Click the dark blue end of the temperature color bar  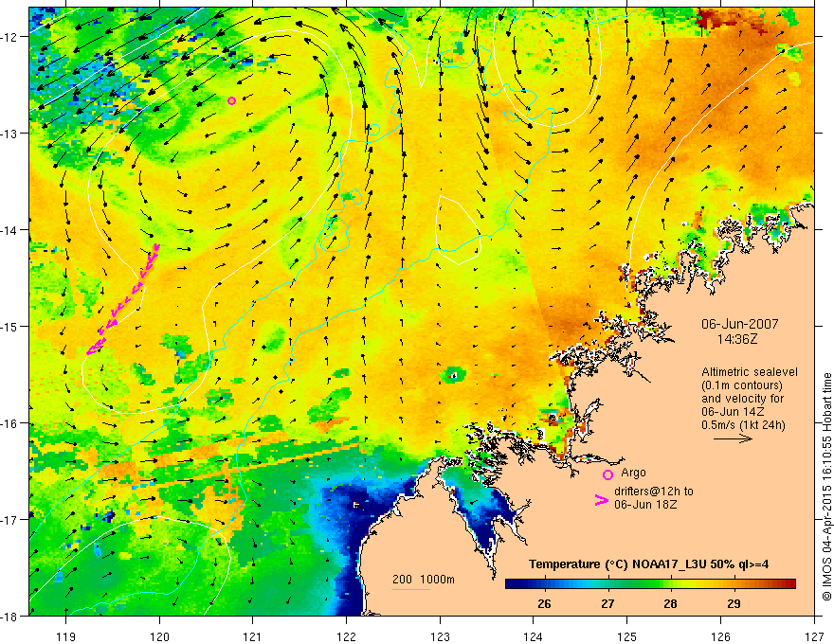(514, 584)
